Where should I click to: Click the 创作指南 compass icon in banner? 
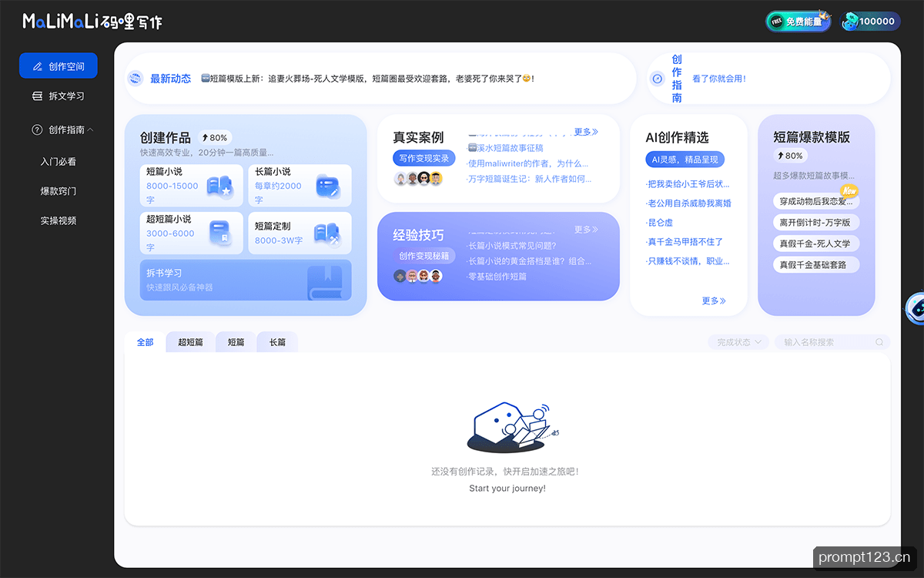(x=658, y=79)
